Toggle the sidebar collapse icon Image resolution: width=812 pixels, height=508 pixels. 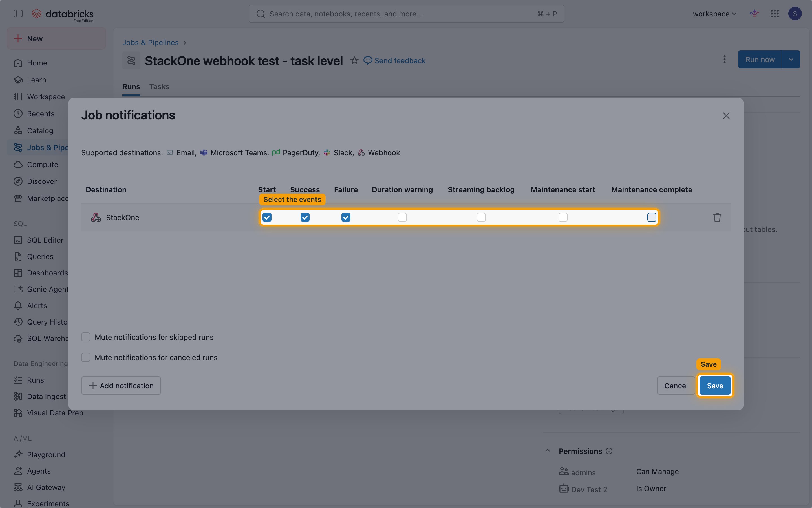(x=18, y=14)
